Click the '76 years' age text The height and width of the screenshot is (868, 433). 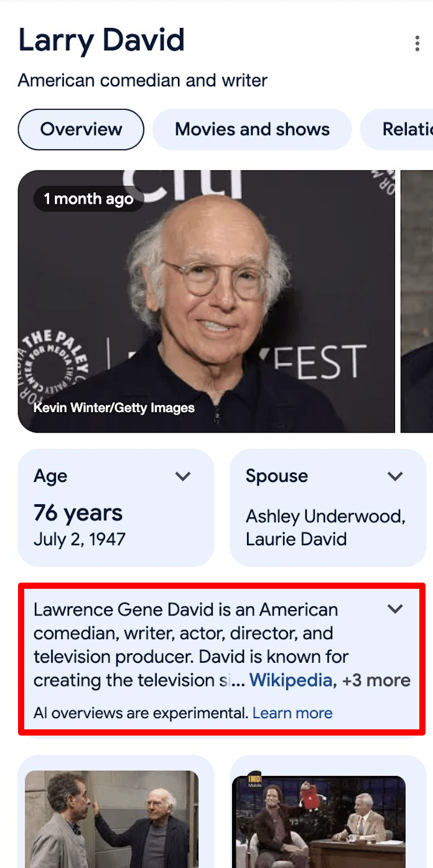pos(78,513)
